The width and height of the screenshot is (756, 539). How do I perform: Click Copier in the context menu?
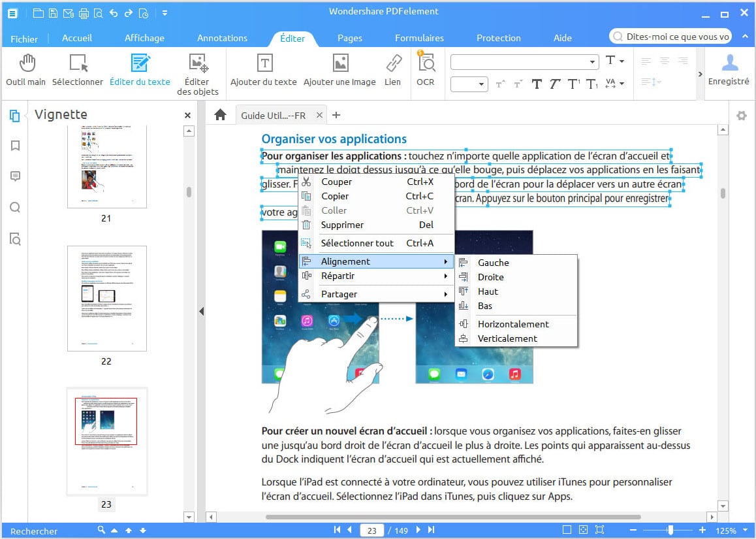click(335, 196)
